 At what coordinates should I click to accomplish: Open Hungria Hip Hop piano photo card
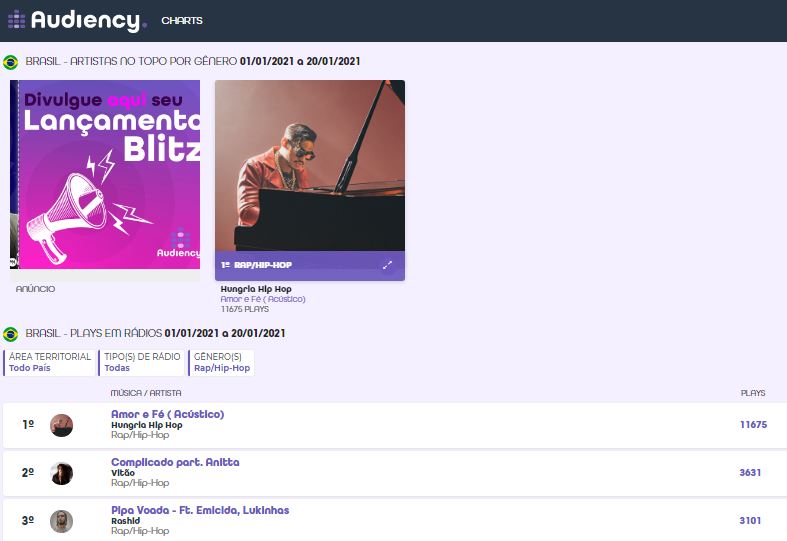(x=310, y=166)
